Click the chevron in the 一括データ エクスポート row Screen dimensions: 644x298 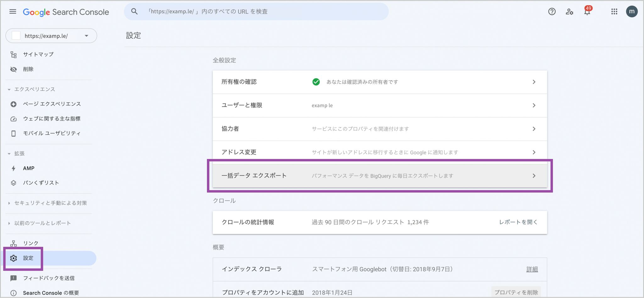pos(534,176)
